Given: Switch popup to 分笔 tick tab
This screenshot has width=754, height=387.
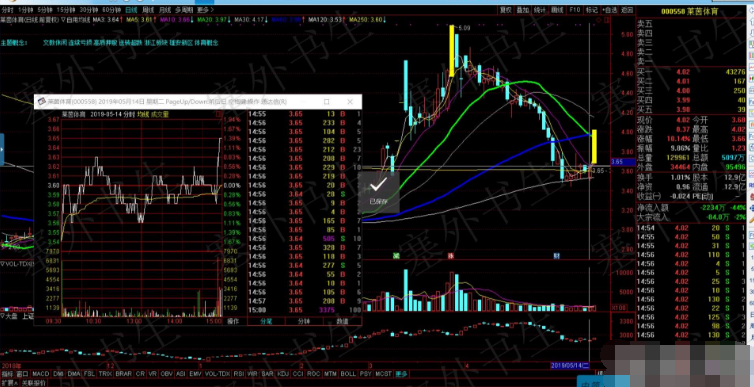Looking at the screenshot, I should pyautogui.click(x=266, y=321).
